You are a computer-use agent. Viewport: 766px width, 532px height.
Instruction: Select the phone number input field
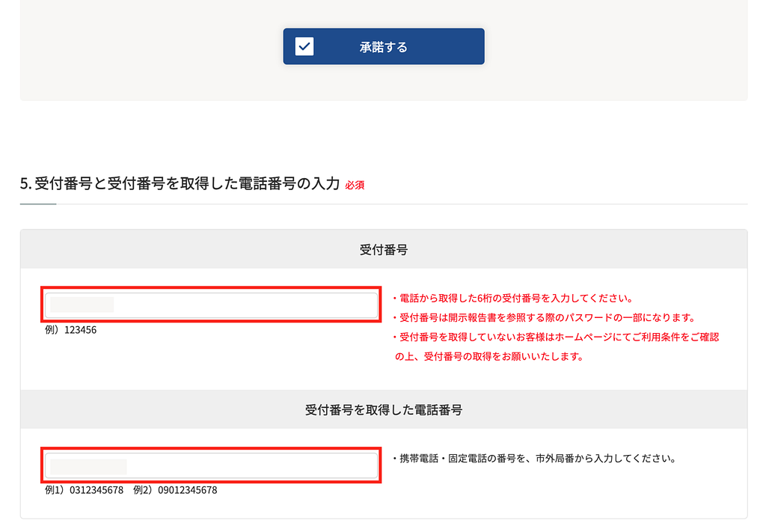pos(212,465)
